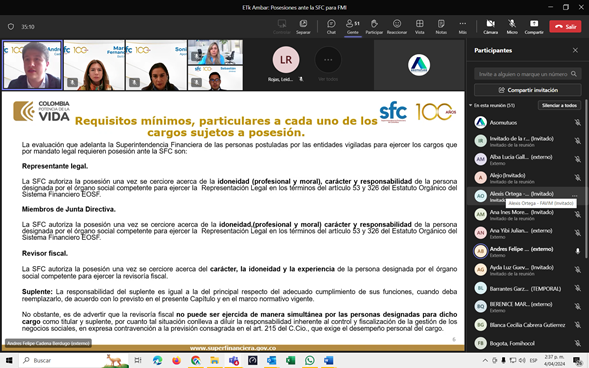Open more options for Alexis Ortega

pyautogui.click(x=574, y=195)
